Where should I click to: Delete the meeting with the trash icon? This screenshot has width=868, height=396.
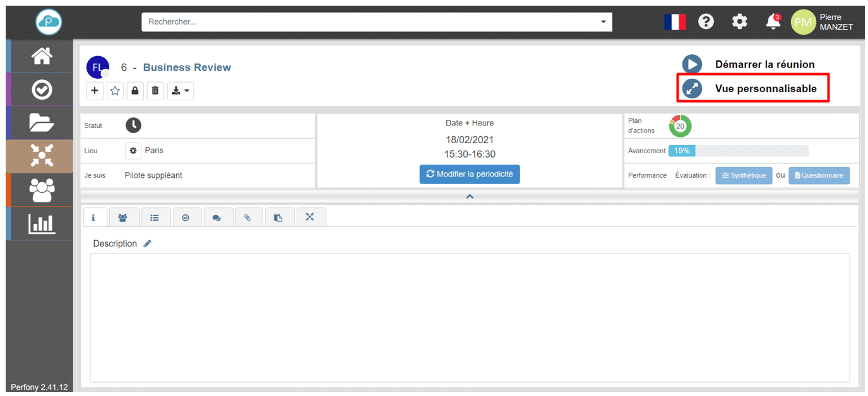coord(155,91)
